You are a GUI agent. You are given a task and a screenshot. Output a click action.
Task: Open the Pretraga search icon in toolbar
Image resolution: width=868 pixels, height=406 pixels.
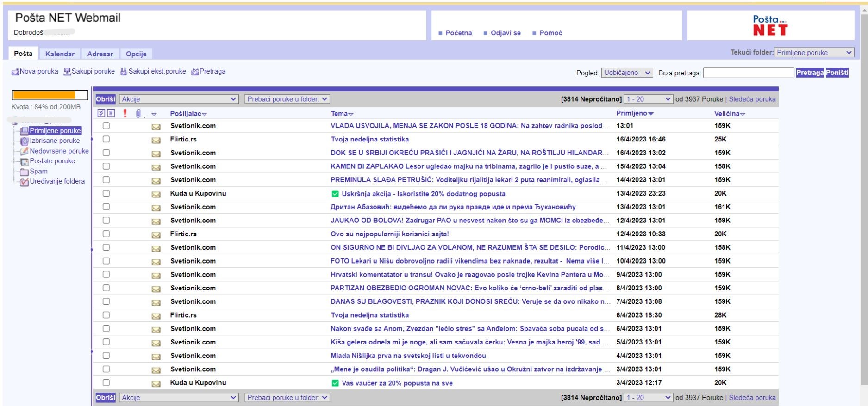(x=195, y=72)
